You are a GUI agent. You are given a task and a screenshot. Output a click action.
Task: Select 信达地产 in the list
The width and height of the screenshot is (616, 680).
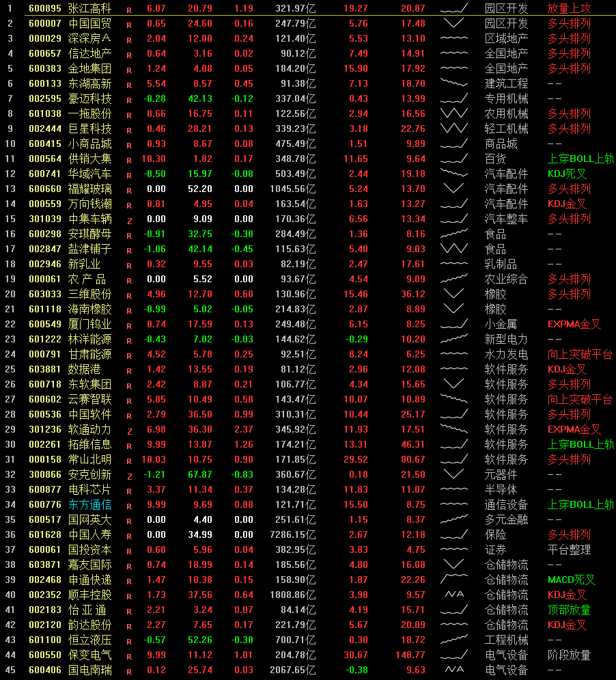click(x=89, y=53)
